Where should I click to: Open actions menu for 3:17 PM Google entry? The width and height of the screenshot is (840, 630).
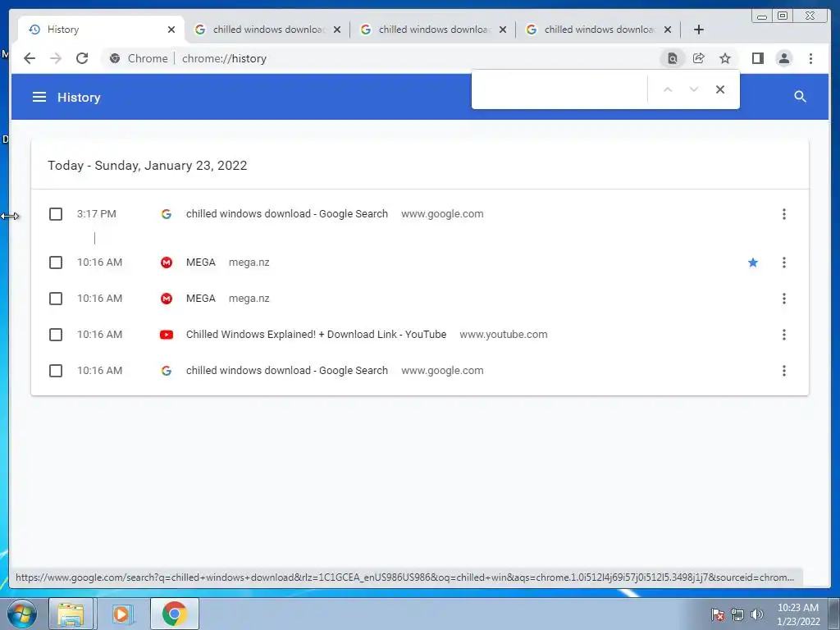[x=783, y=214]
